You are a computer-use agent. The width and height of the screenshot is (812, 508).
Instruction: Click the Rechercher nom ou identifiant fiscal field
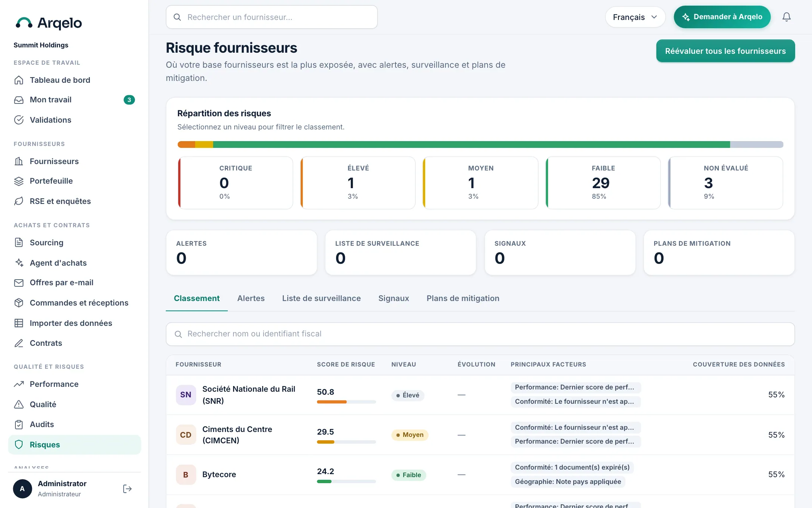(480, 334)
